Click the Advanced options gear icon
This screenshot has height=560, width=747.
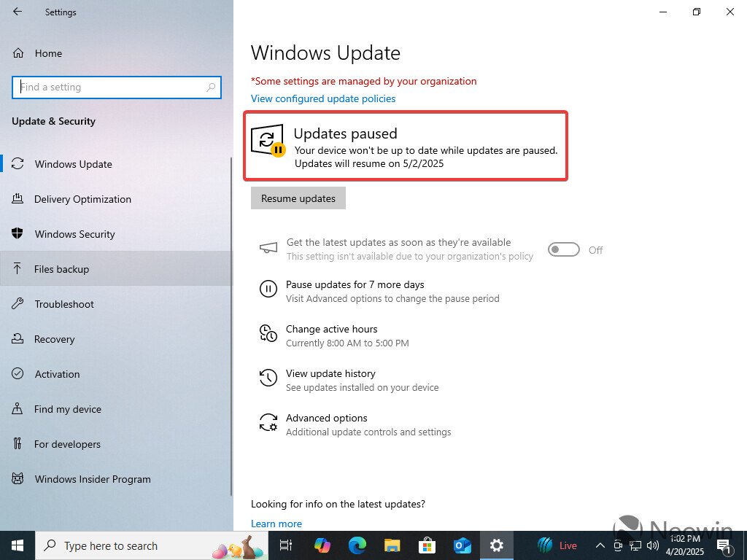tap(268, 423)
